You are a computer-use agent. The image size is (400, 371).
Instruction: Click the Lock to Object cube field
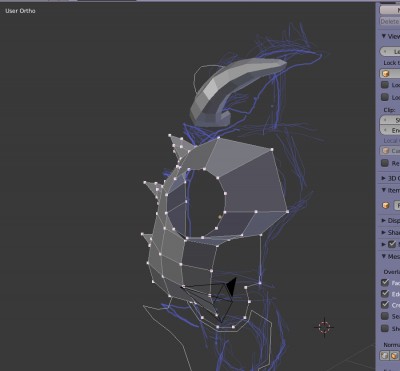coord(390,74)
